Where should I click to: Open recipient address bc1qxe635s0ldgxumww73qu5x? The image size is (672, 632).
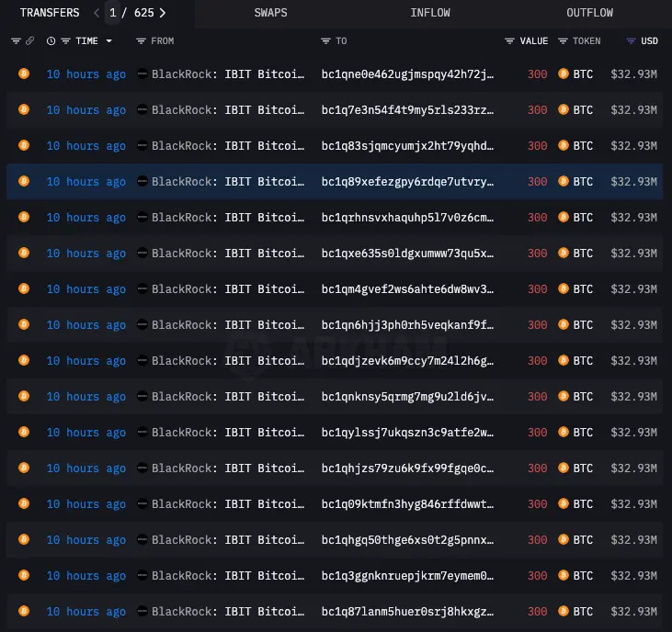pos(407,254)
